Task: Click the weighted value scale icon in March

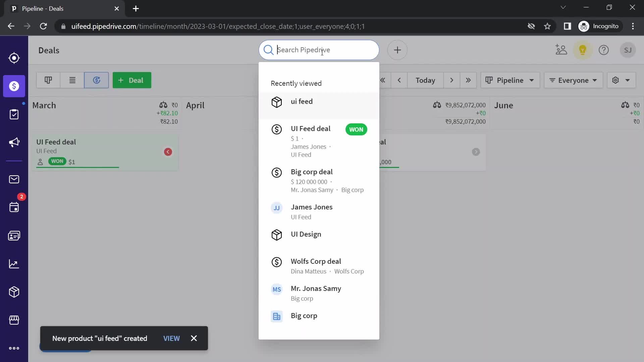Action: tap(163, 105)
